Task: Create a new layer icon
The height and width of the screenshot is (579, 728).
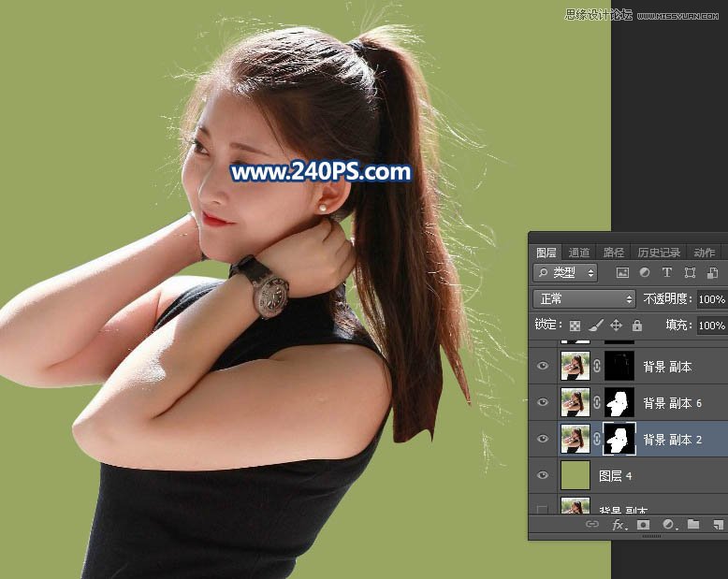Action: (x=718, y=524)
